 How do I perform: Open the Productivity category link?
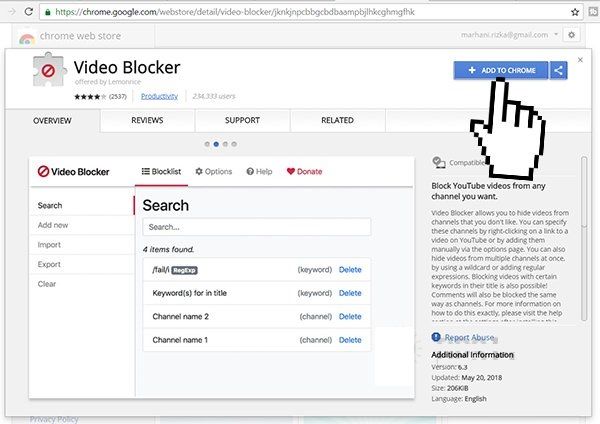point(159,96)
